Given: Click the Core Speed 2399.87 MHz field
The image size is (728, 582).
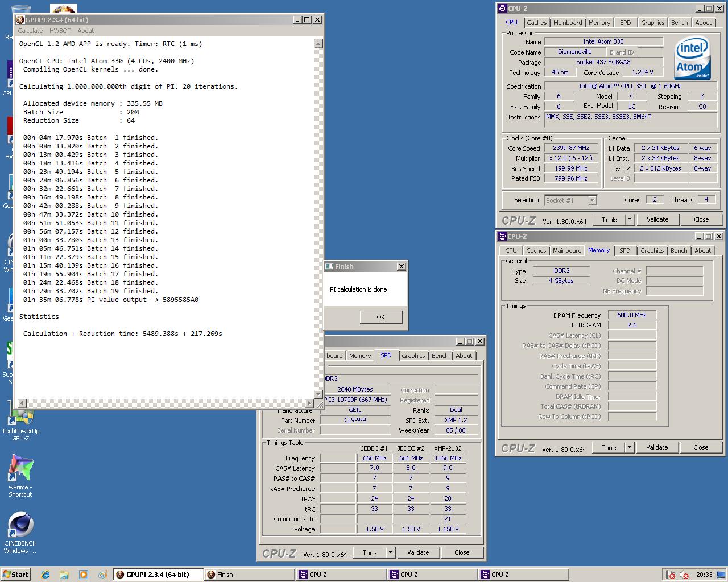Looking at the screenshot, I should coord(571,148).
